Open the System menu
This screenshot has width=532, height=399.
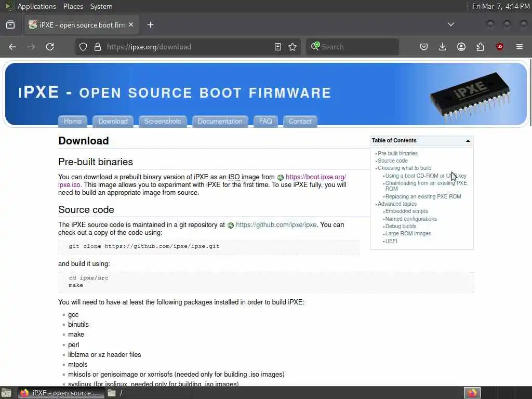(x=101, y=6)
